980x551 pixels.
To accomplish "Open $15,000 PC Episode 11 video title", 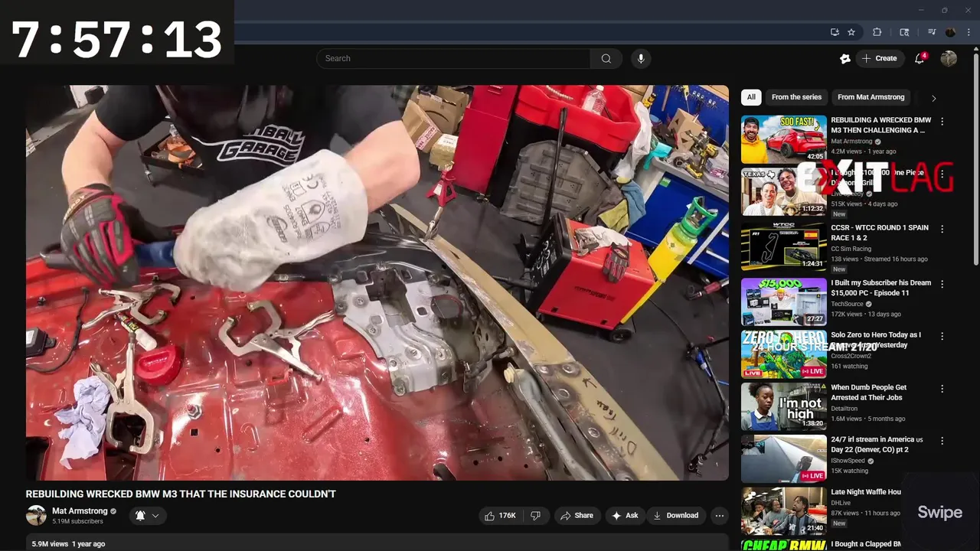I will coord(880,288).
